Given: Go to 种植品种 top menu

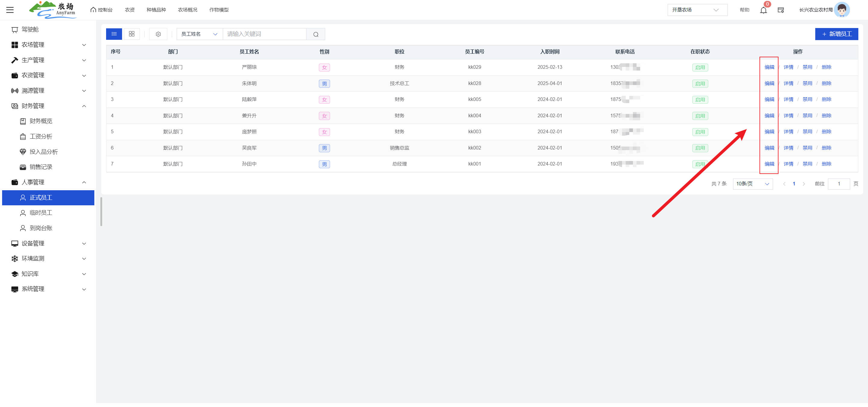Looking at the screenshot, I should 156,10.
